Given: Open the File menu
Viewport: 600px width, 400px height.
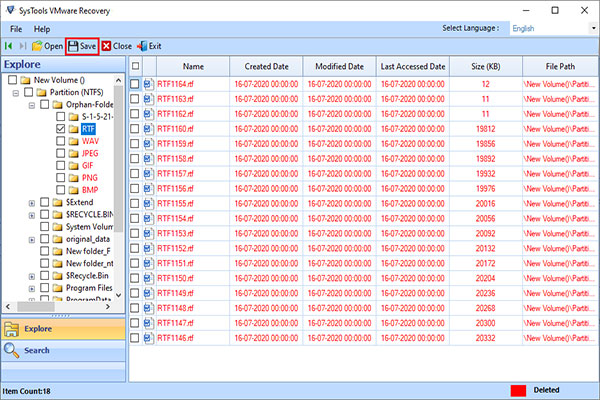Looking at the screenshot, I should [17, 29].
